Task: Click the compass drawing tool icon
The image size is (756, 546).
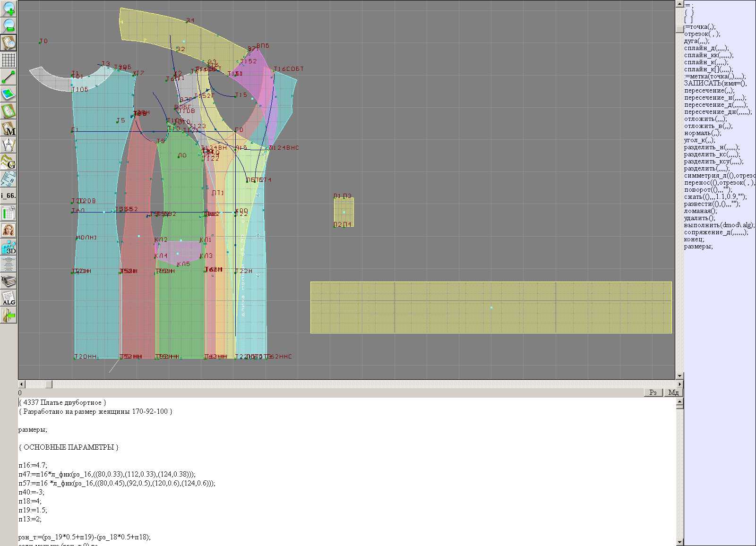Action: (9, 145)
